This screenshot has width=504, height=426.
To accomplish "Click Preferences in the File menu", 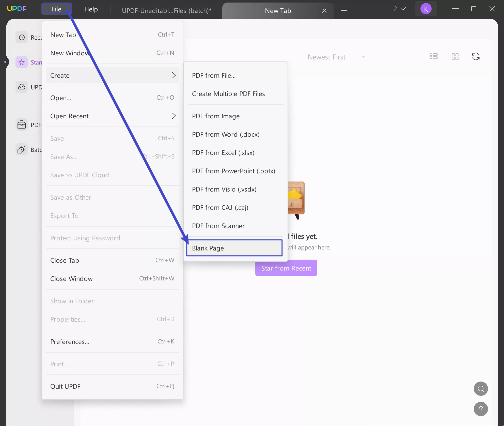I will [x=70, y=342].
